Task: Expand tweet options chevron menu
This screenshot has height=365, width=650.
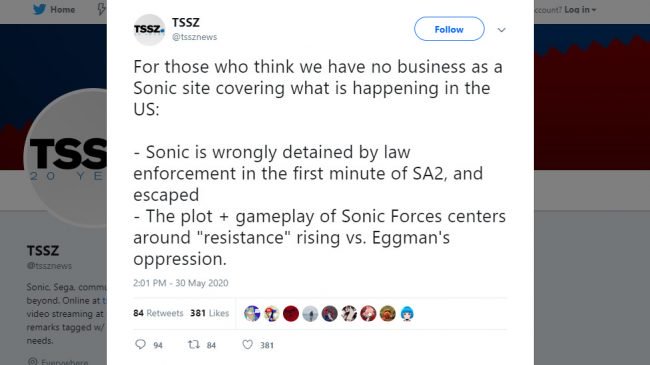Action: tap(501, 30)
